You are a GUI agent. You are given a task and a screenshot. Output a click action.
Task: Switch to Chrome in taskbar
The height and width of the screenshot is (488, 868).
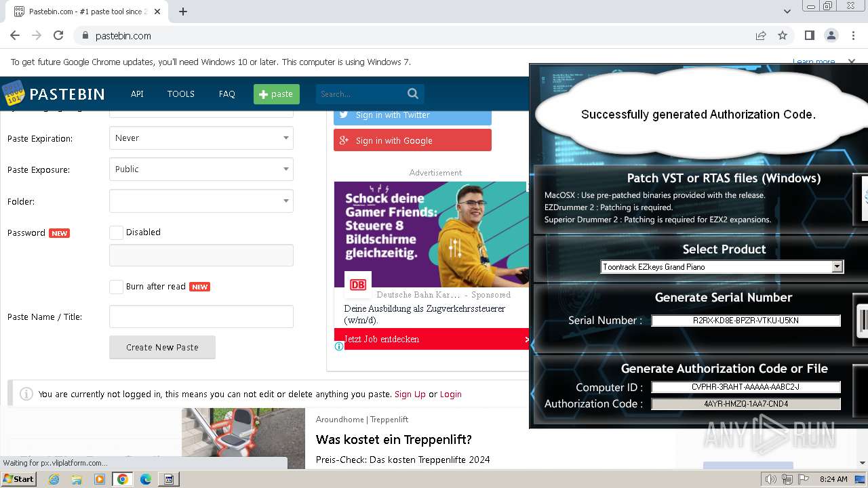tap(123, 479)
